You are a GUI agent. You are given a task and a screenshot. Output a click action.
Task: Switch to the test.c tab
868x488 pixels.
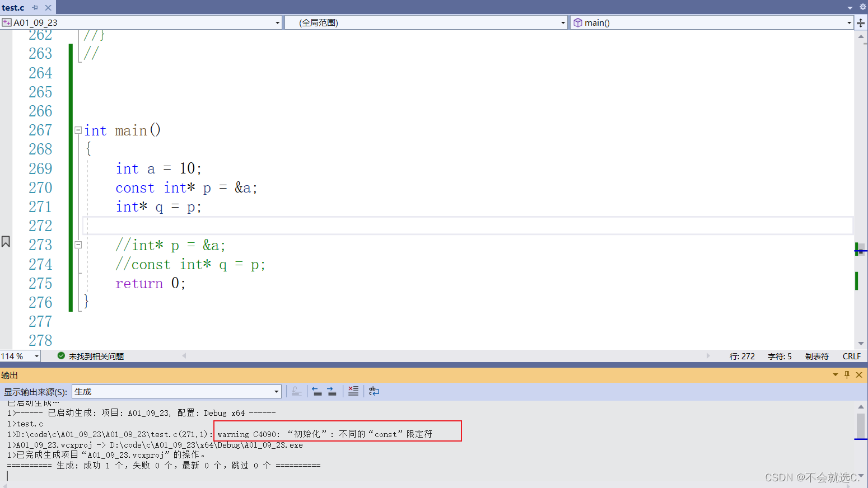point(12,7)
